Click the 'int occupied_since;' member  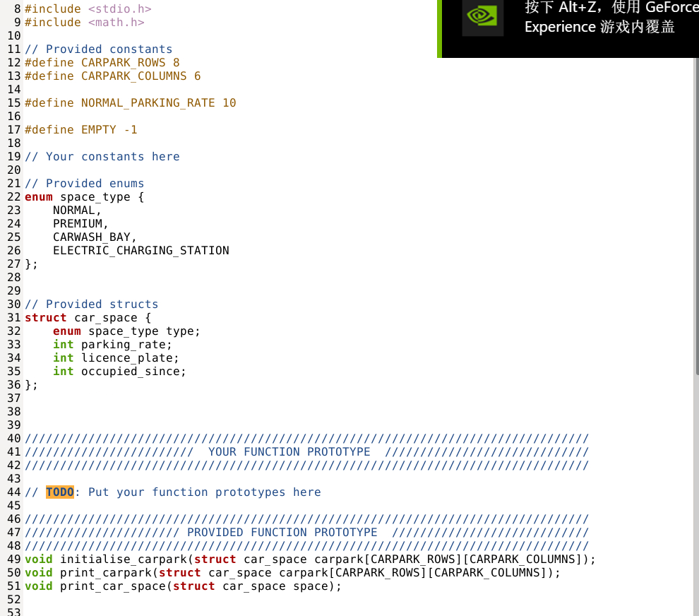click(119, 371)
